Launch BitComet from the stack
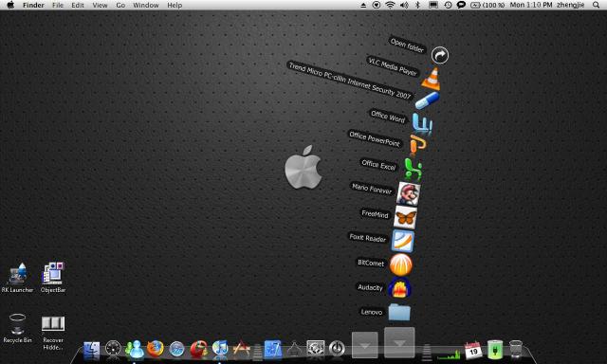The width and height of the screenshot is (607, 364). pyautogui.click(x=400, y=265)
